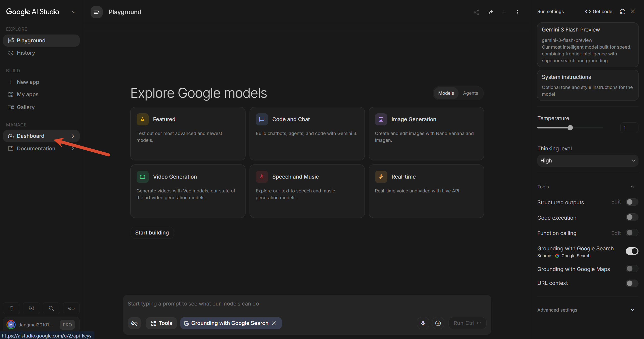Click the compare mode arrows icon
Screen dimensions: 644x339
(x=490, y=12)
